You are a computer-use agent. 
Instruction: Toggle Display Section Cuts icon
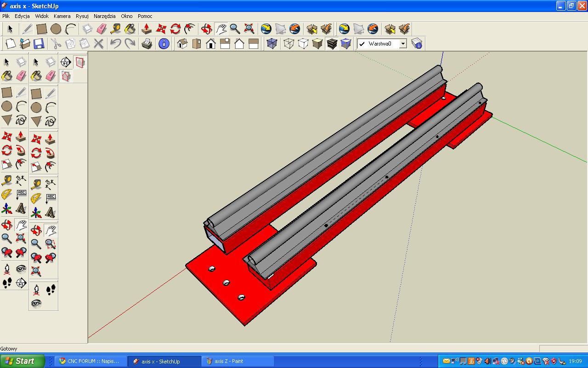point(66,76)
